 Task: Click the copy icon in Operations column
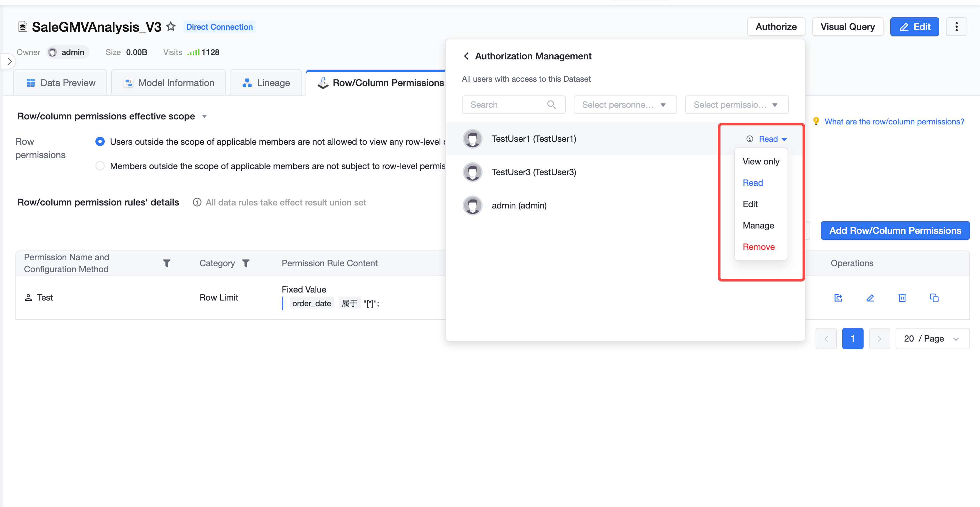[x=934, y=298]
